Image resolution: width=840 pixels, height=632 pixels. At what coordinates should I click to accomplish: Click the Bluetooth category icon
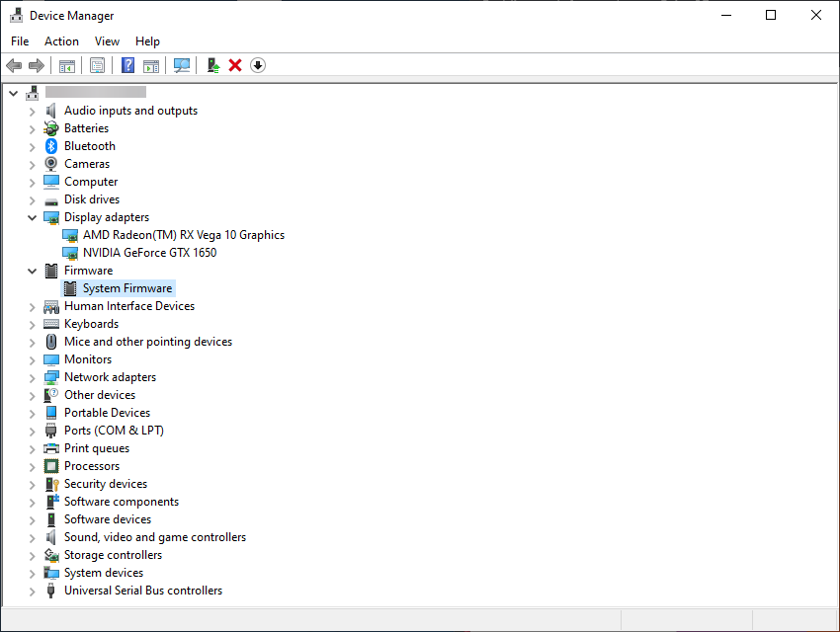(51, 146)
